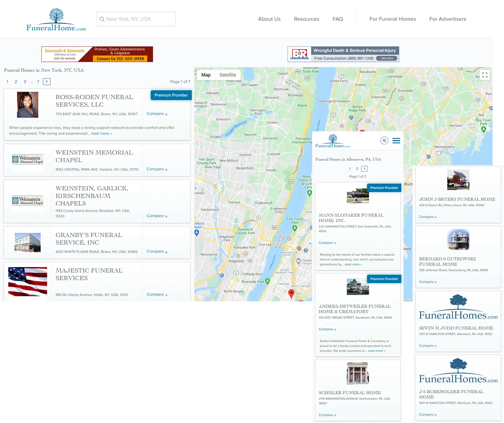Toggle fullscreen map view icon
The image size is (504, 423).
click(485, 75)
